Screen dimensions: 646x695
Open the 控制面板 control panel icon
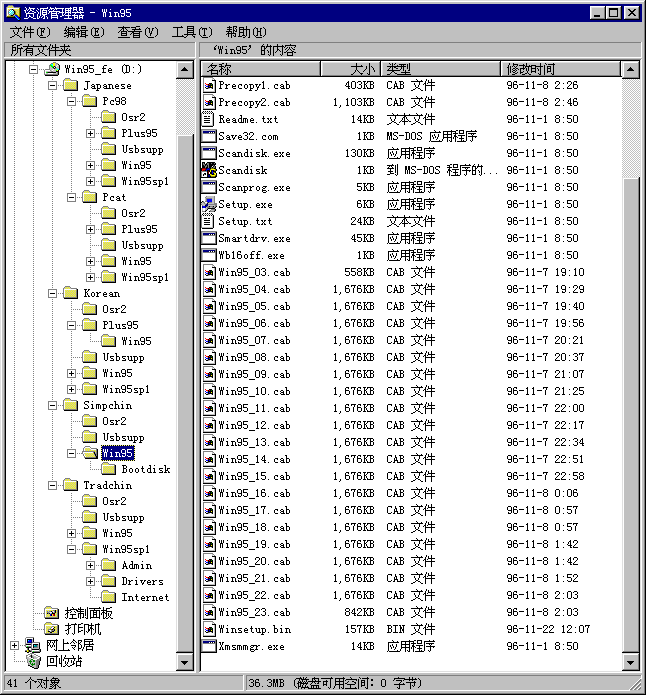pos(52,613)
